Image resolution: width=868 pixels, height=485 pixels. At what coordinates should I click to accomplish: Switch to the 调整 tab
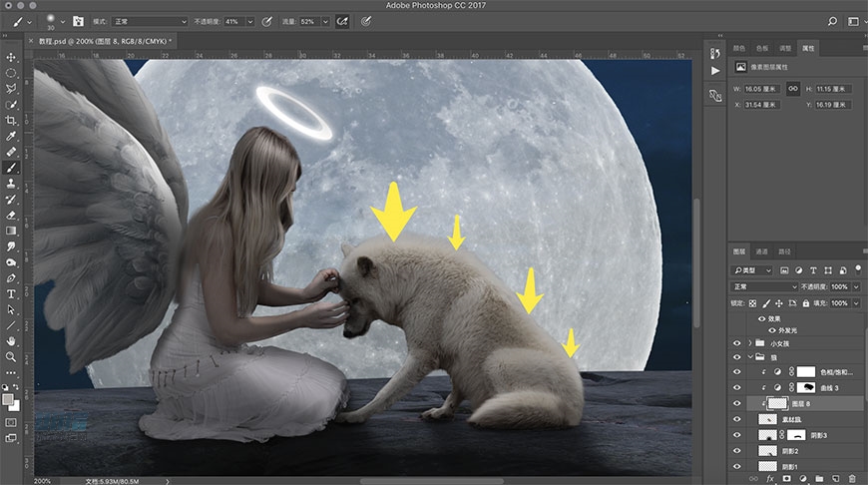pyautogui.click(x=785, y=48)
